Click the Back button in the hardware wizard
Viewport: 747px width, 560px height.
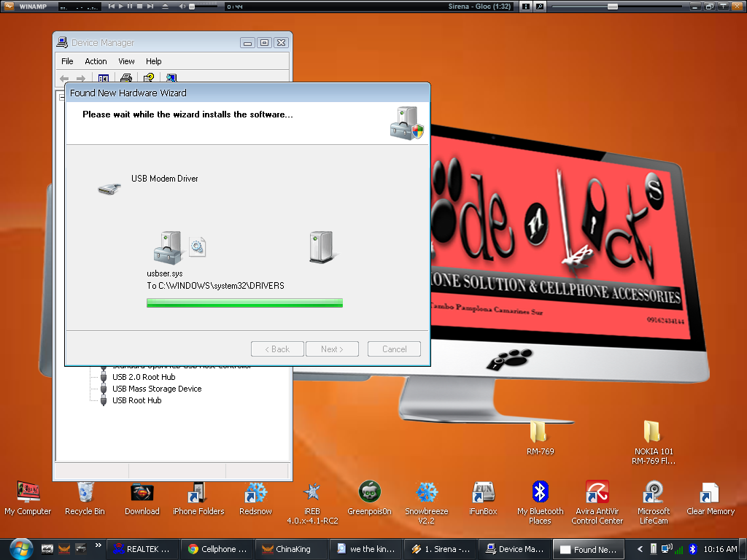pos(277,349)
